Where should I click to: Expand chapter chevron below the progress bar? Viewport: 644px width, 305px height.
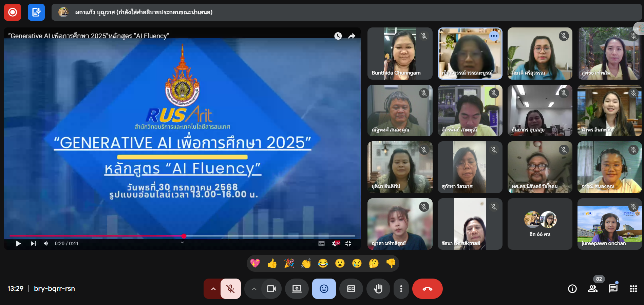point(182,242)
